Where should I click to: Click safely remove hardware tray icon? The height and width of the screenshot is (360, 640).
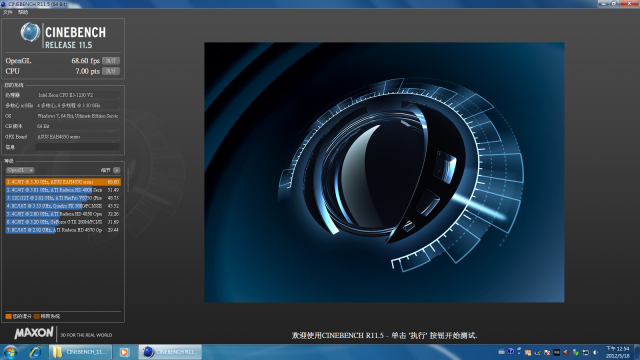[576, 353]
